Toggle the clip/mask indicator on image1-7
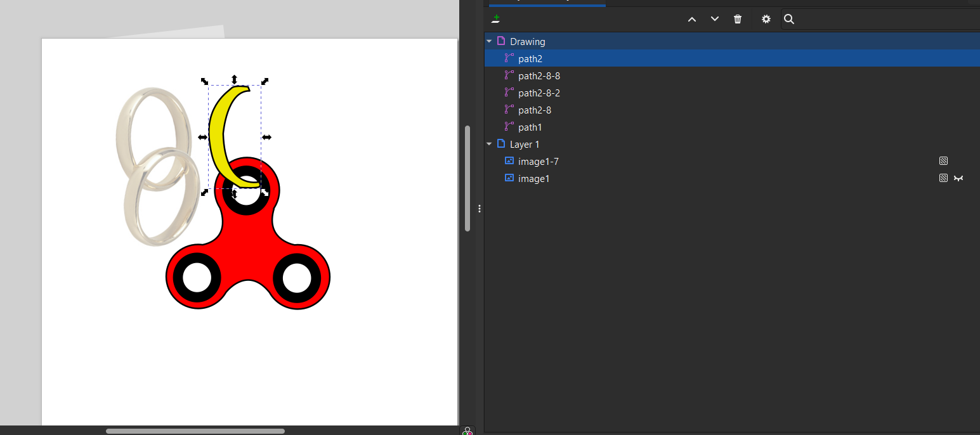Image resolution: width=980 pixels, height=435 pixels. [943, 161]
